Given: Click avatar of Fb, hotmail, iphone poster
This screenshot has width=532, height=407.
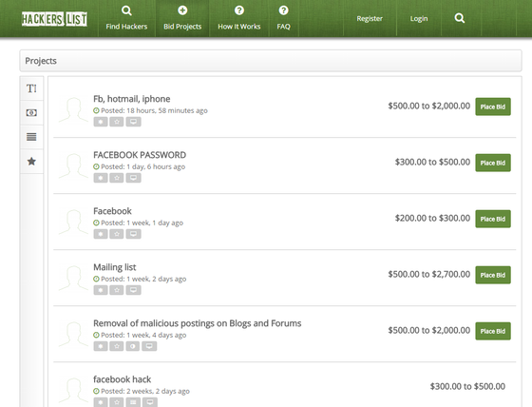Looking at the screenshot, I should pyautogui.click(x=74, y=109).
